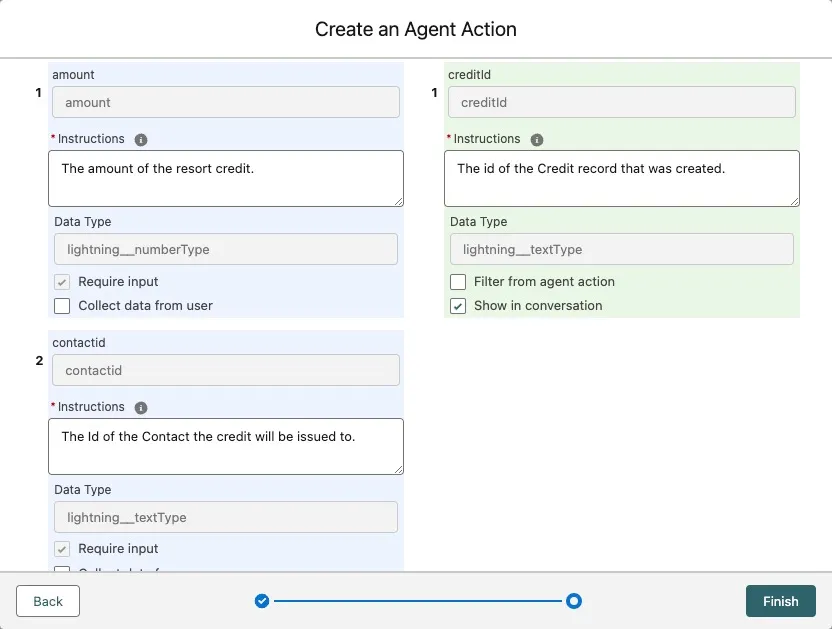The height and width of the screenshot is (629, 832).
Task: Click the current second step progress indicator
Action: 574,601
